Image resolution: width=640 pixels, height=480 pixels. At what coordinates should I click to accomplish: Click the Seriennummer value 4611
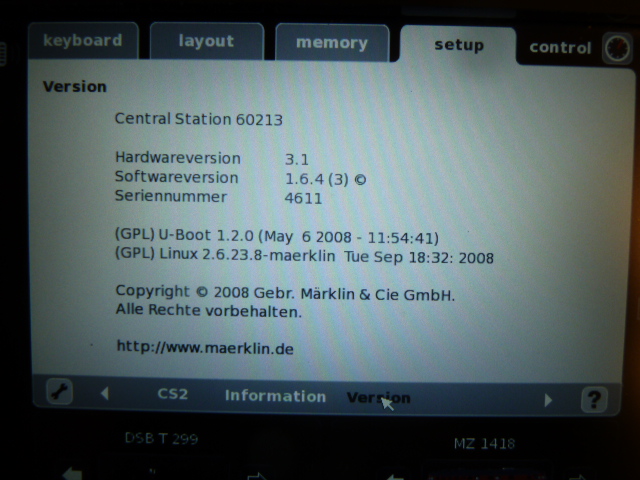click(303, 198)
